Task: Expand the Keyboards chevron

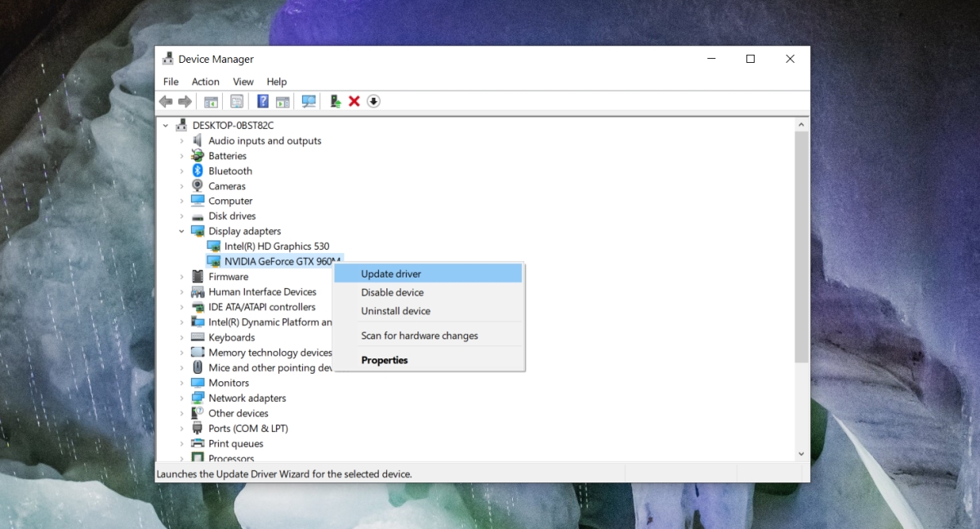Action: (x=182, y=337)
